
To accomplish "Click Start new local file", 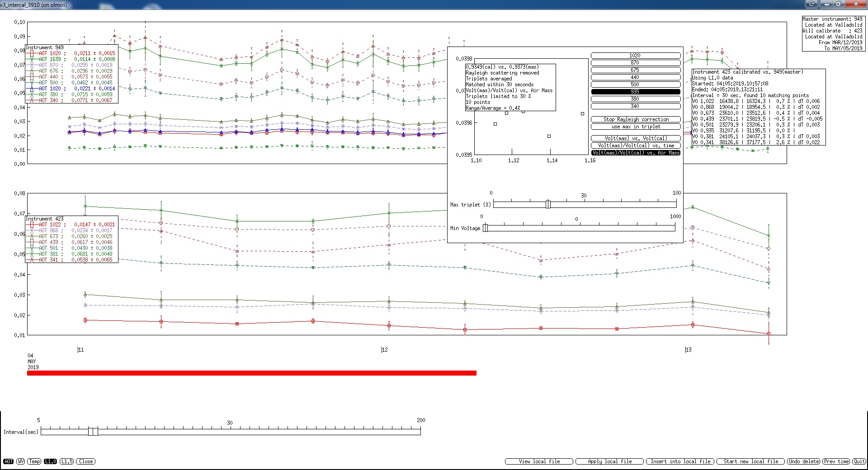I will pyautogui.click(x=750, y=461).
